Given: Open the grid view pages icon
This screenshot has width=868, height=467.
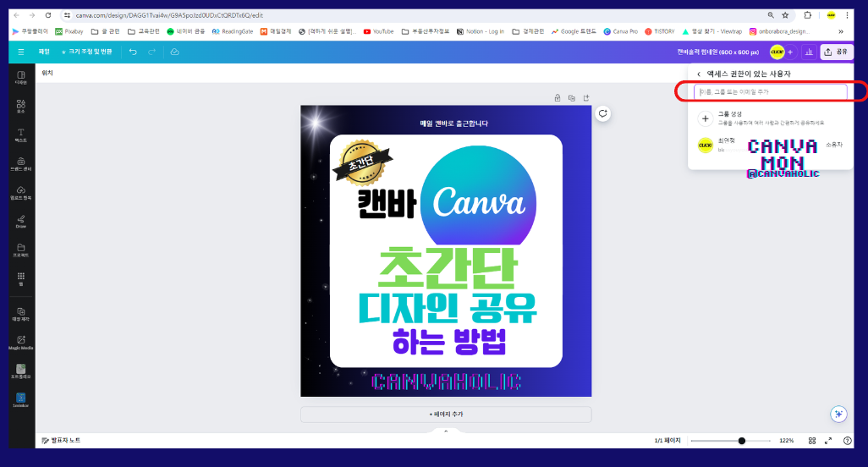Looking at the screenshot, I should click(812, 441).
